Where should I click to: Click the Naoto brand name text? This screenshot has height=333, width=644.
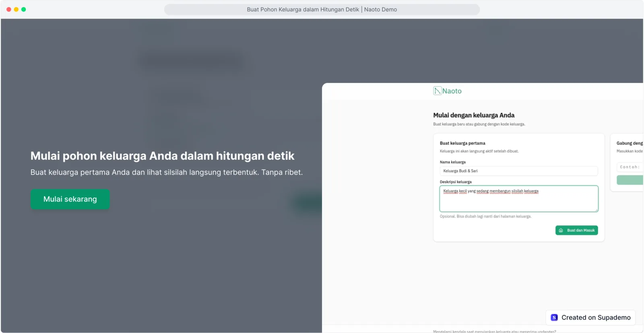click(x=452, y=91)
